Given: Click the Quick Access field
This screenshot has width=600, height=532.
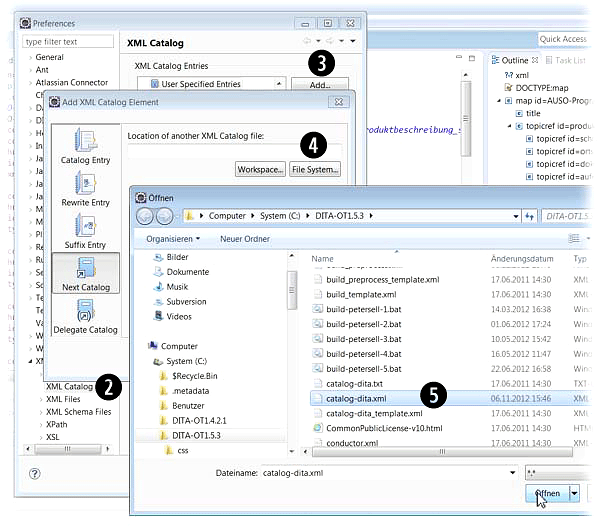Looking at the screenshot, I should (564, 39).
